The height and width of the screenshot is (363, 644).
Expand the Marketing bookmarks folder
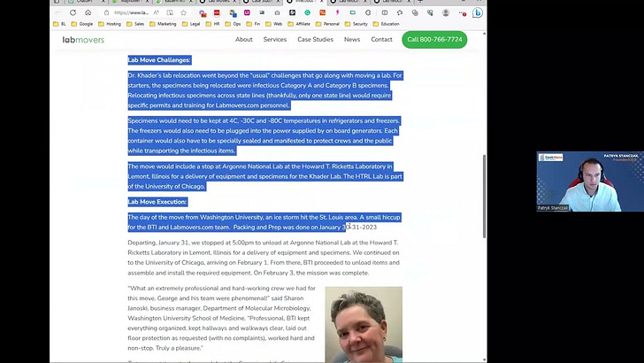tap(163, 24)
